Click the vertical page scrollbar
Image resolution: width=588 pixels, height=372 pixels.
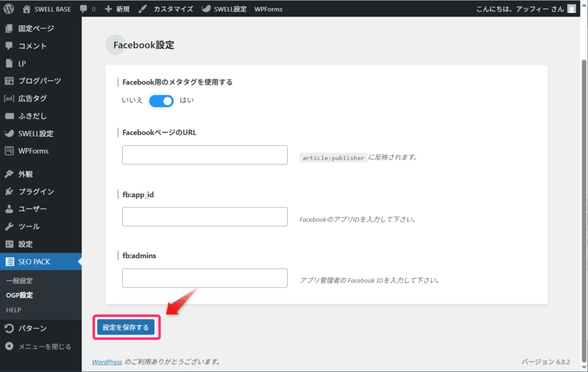click(584, 210)
